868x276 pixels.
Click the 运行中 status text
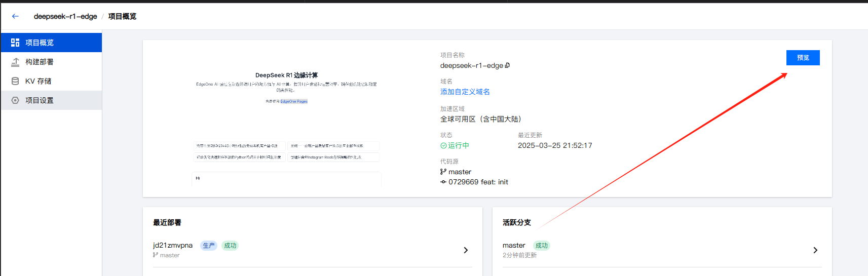click(x=458, y=145)
